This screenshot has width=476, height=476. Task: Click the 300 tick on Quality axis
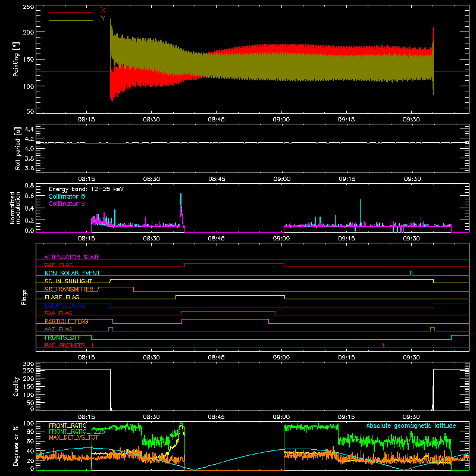click(x=29, y=364)
